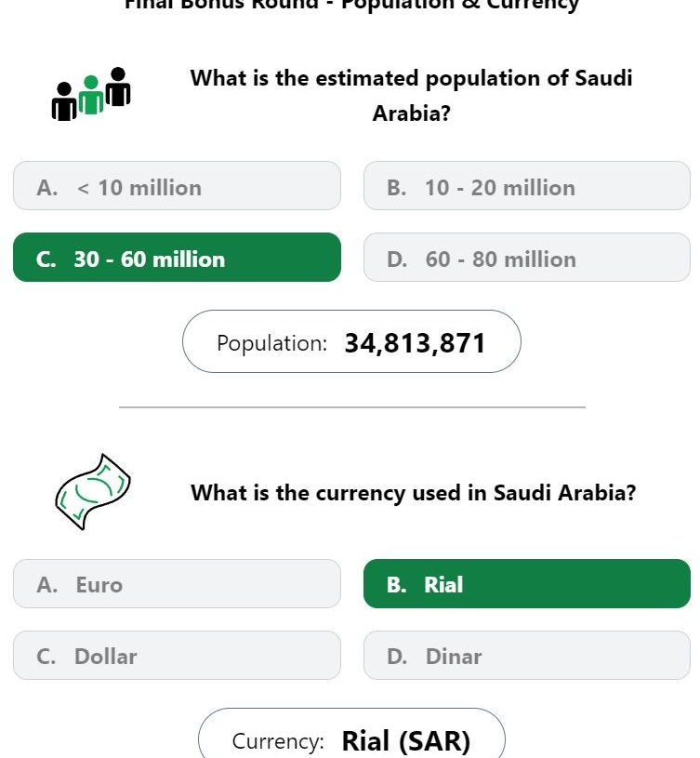
Task: Click the 34,813,871 population number
Action: (x=415, y=344)
